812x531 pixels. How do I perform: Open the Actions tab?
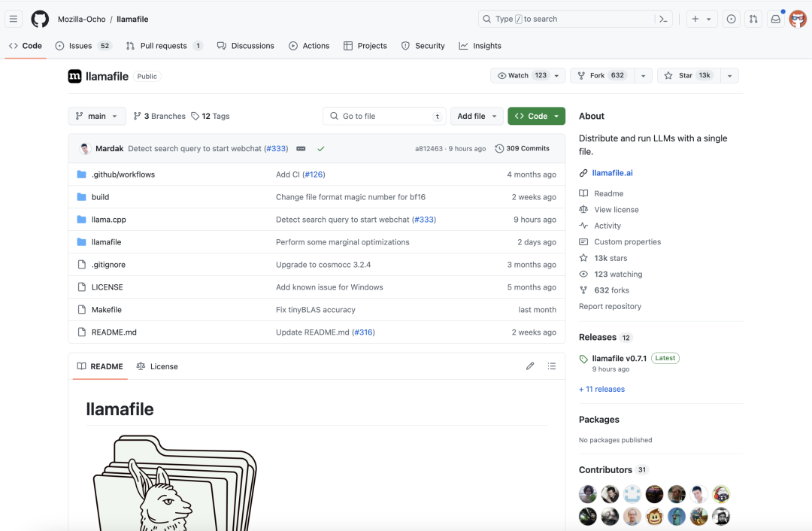[309, 46]
